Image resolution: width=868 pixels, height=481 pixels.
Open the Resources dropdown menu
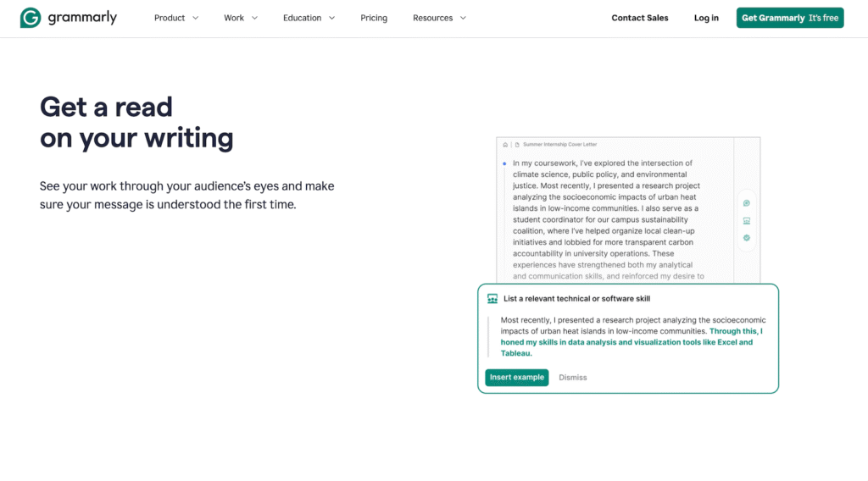(439, 18)
